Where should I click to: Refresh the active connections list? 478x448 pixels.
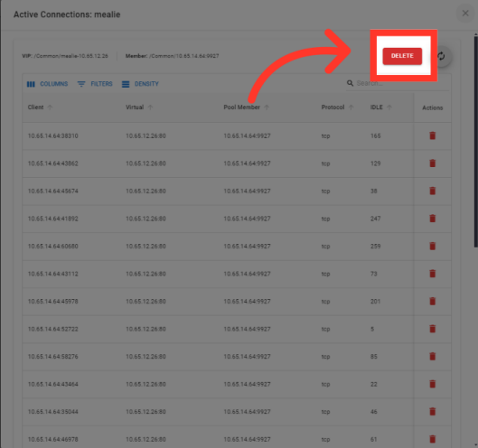(x=441, y=56)
